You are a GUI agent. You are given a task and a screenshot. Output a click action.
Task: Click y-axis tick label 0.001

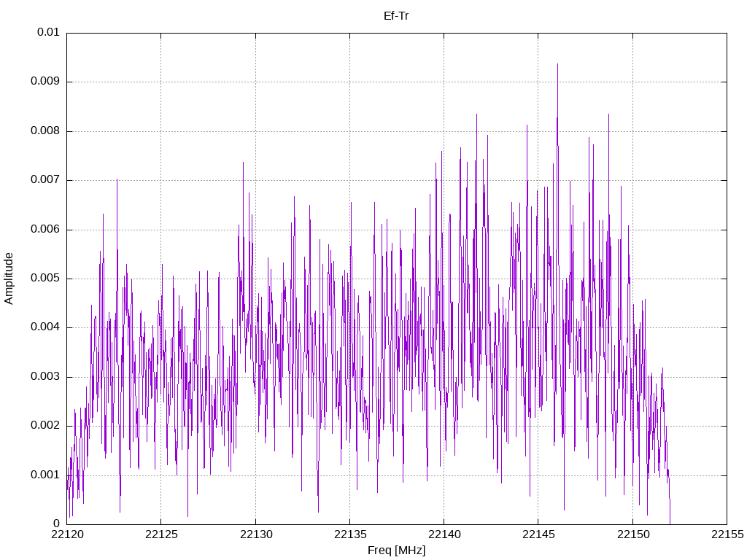coord(45,475)
